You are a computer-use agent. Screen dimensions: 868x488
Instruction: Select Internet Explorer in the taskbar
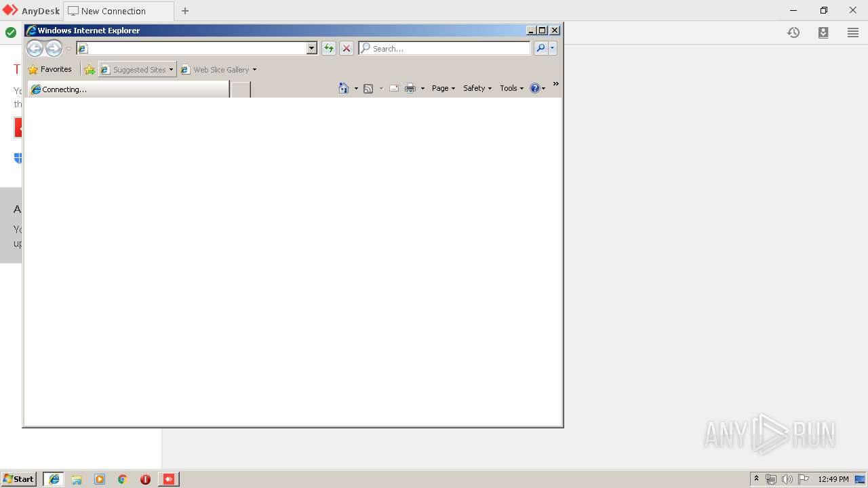click(54, 479)
